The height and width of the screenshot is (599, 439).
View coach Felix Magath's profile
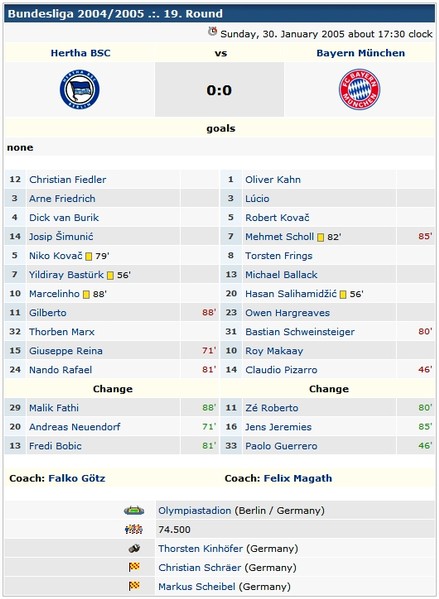pyautogui.click(x=298, y=478)
